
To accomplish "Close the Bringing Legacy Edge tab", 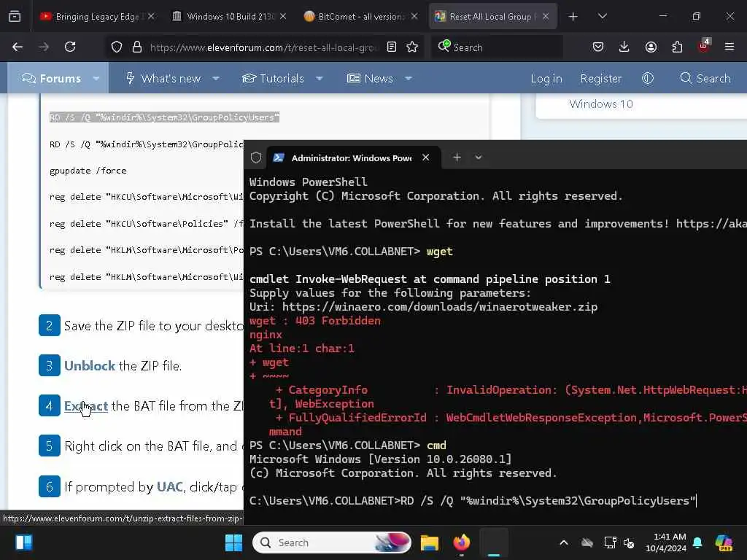I will click(151, 16).
